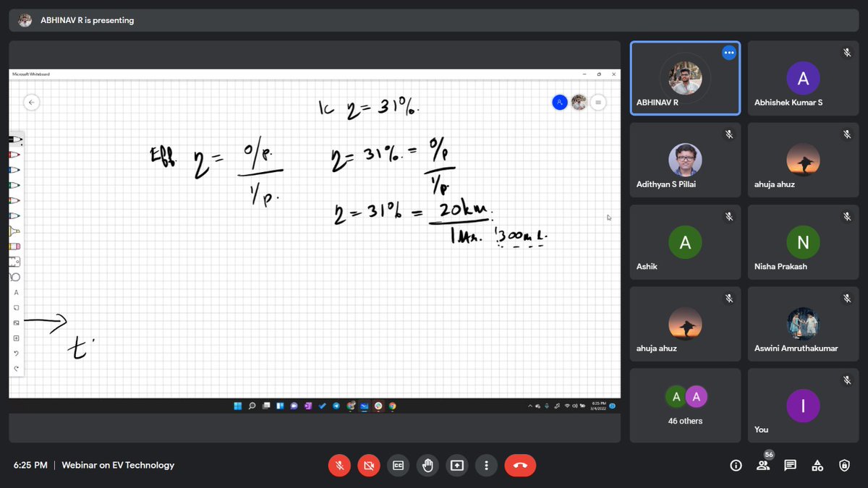The width and height of the screenshot is (868, 488).
Task: Click the plus insert menu in Whiteboard
Action: point(16,338)
